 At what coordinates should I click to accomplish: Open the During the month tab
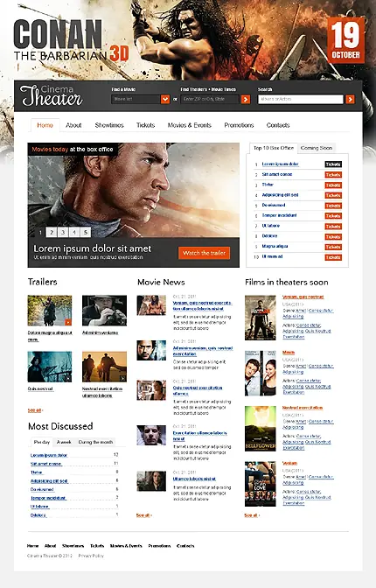coord(95,442)
